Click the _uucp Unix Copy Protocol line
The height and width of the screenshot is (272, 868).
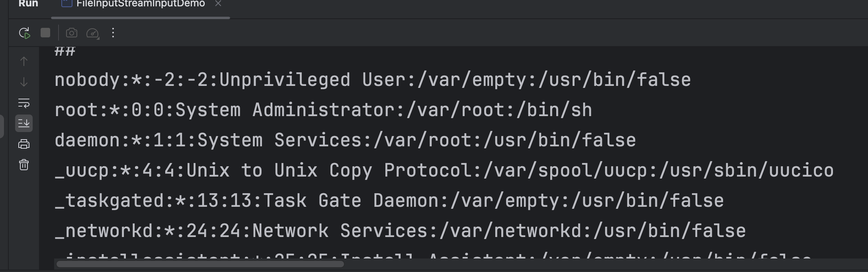coord(444,171)
